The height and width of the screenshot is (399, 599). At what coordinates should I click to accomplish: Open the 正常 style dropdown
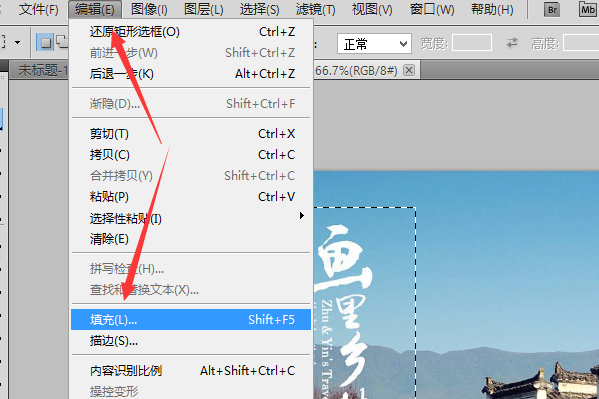tap(374, 44)
